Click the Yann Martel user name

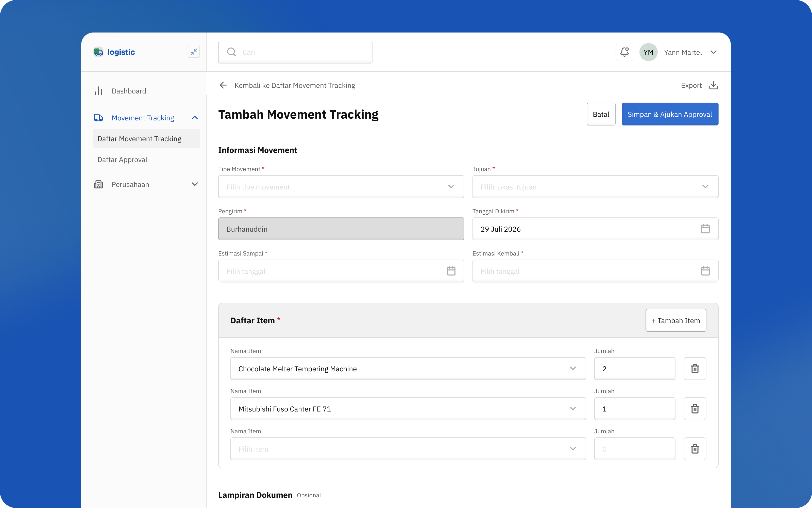point(683,52)
